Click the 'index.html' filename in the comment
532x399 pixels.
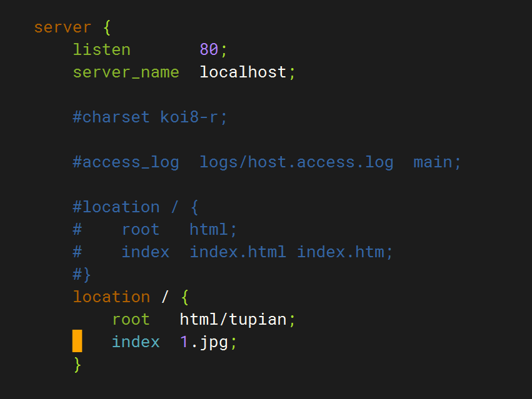click(237, 252)
